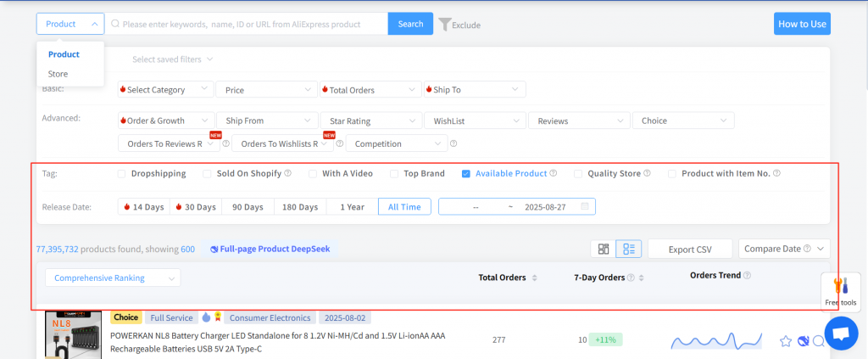Expand the Compare Date dropdown
868x359 pixels.
(x=783, y=249)
